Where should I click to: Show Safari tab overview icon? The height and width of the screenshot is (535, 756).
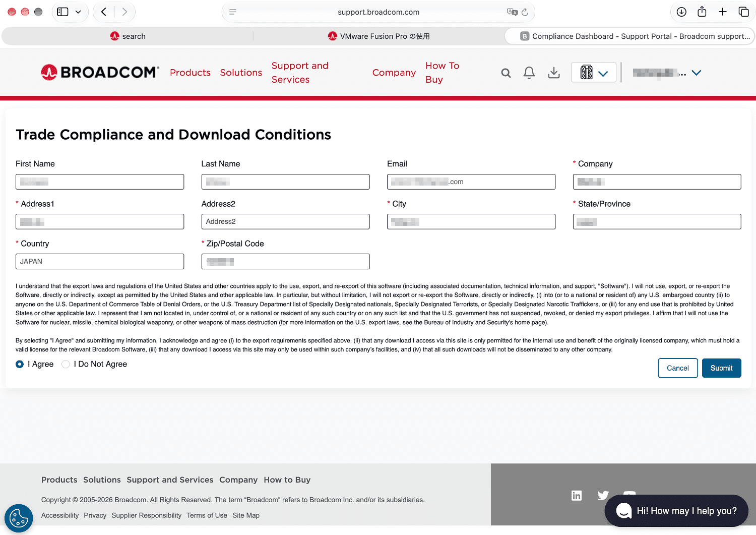pyautogui.click(x=743, y=12)
